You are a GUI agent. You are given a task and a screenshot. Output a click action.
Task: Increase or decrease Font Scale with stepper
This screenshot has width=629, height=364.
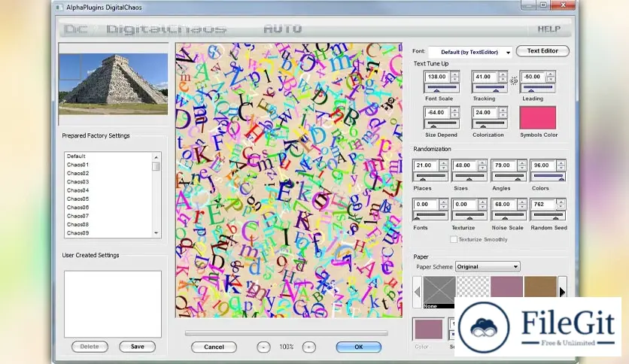(454, 77)
